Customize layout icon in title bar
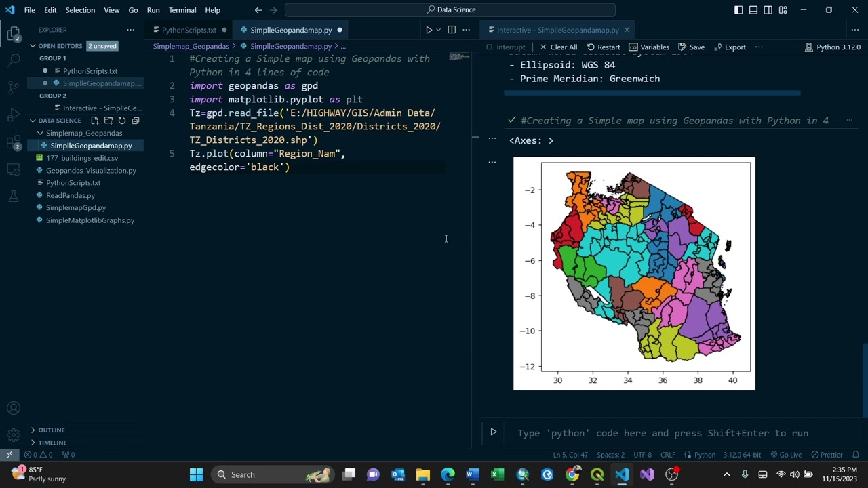This screenshot has height=488, width=868. tap(783, 10)
